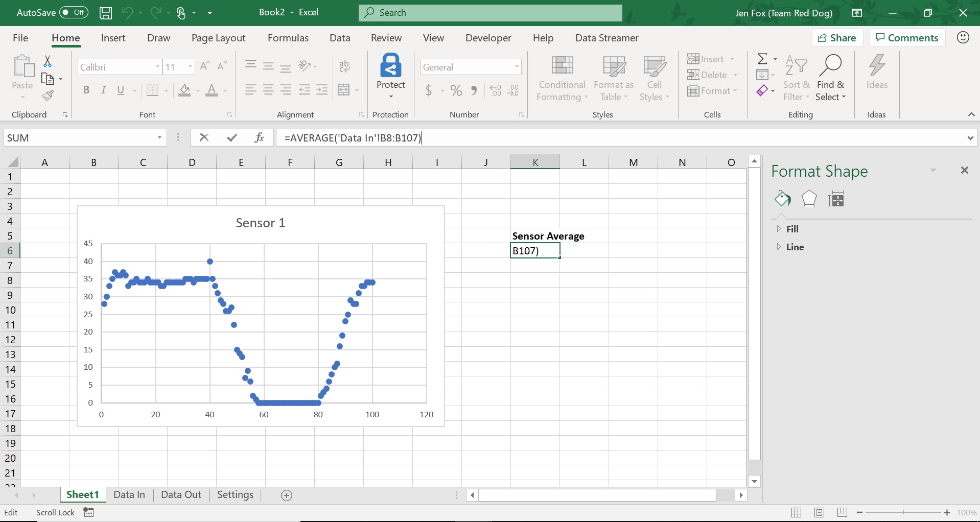Click the Comma Style icon

tap(474, 91)
